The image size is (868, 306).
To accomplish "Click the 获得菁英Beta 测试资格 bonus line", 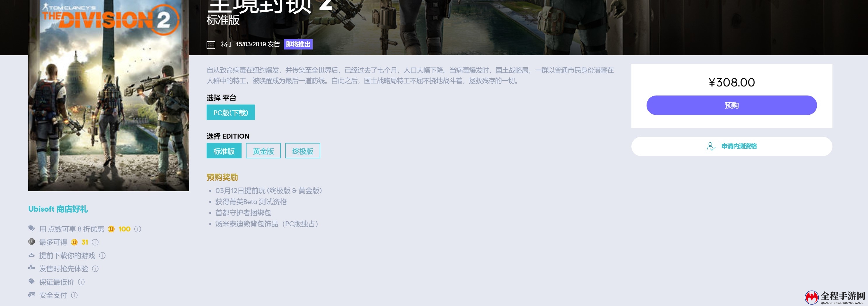I will (251, 202).
